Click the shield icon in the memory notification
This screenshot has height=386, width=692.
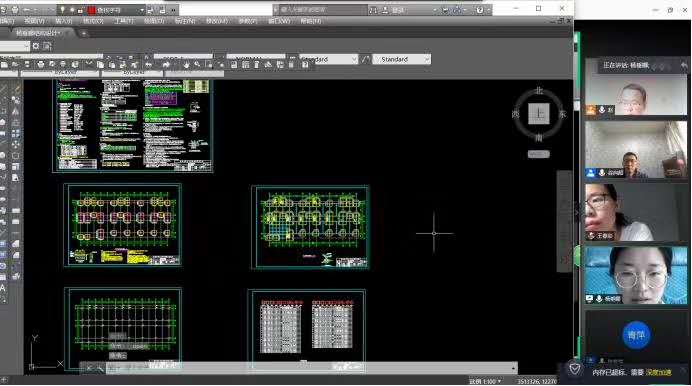574,369
